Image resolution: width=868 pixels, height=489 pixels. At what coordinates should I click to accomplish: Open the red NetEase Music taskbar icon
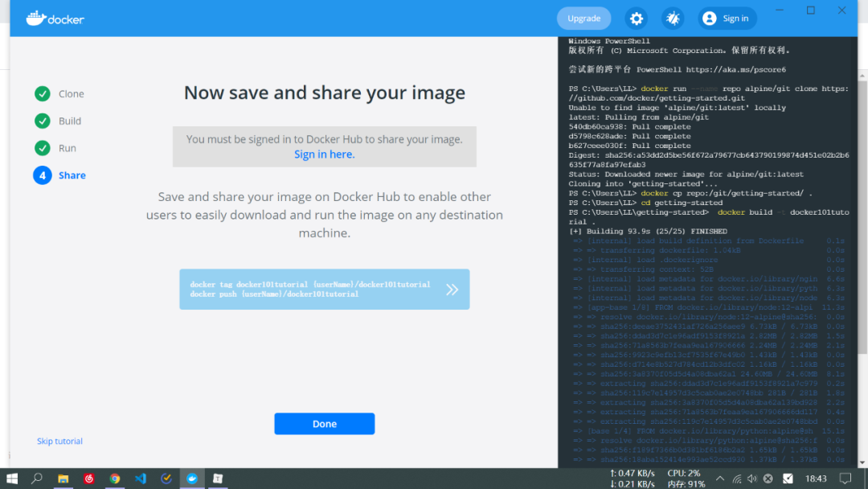(88, 479)
